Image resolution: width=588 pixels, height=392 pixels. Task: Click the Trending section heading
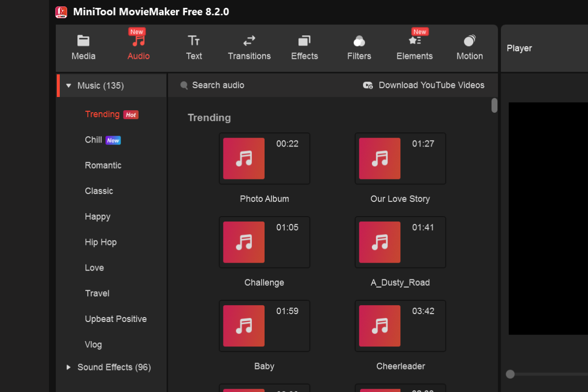tap(209, 118)
